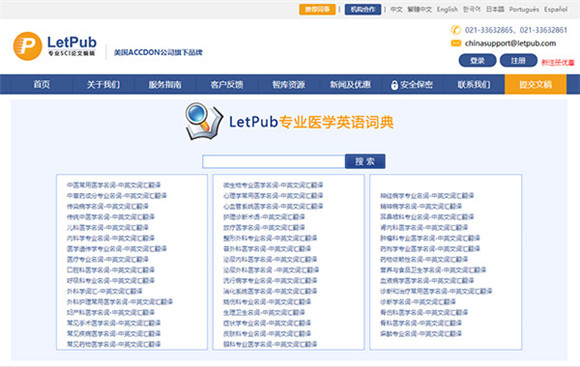Screen dimensions: 580x367
Task: Open the 客户反馈 menu
Action: click(x=227, y=84)
